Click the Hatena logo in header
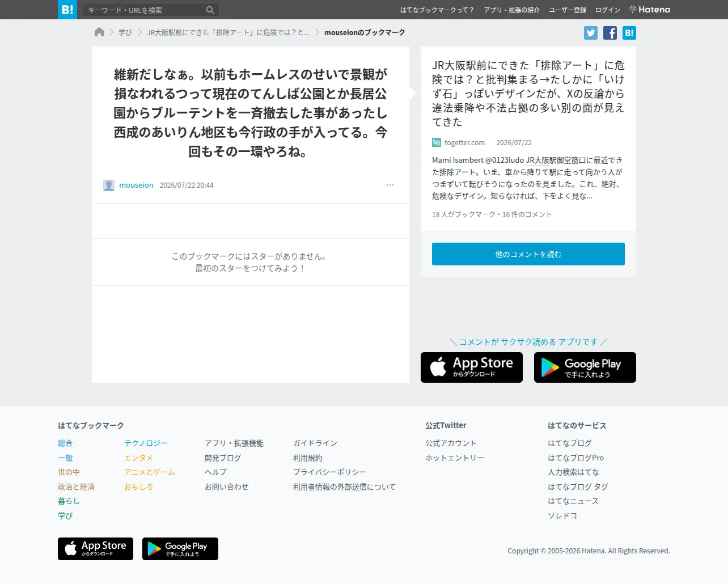This screenshot has width=728, height=584. tap(650, 10)
